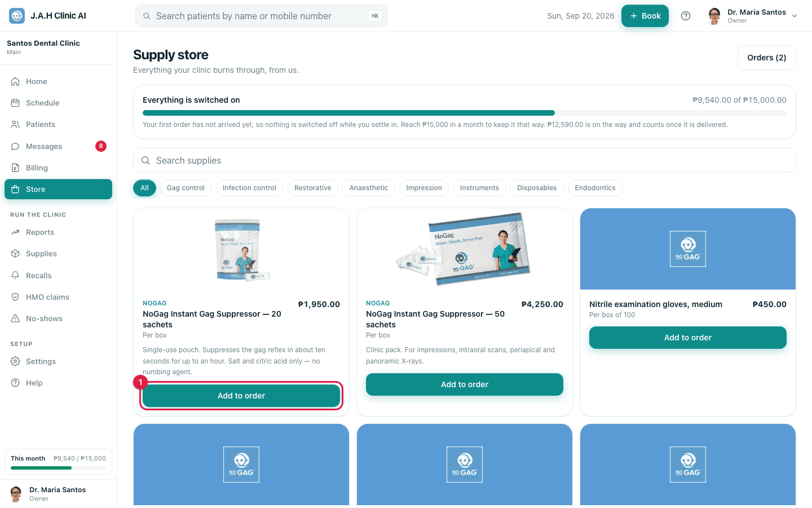
Task: Select the All category filter
Action: click(x=144, y=188)
